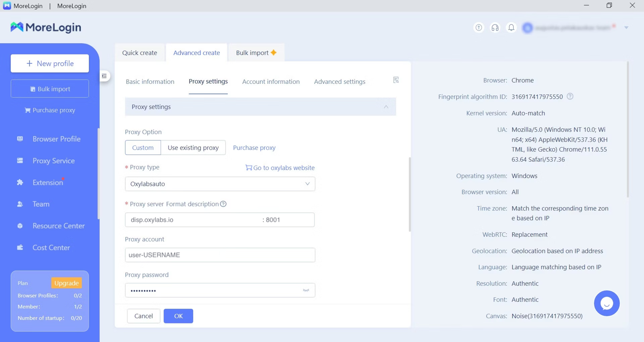This screenshot has height=342, width=644.
Task: Click the Proxy account input field
Action: click(x=220, y=255)
